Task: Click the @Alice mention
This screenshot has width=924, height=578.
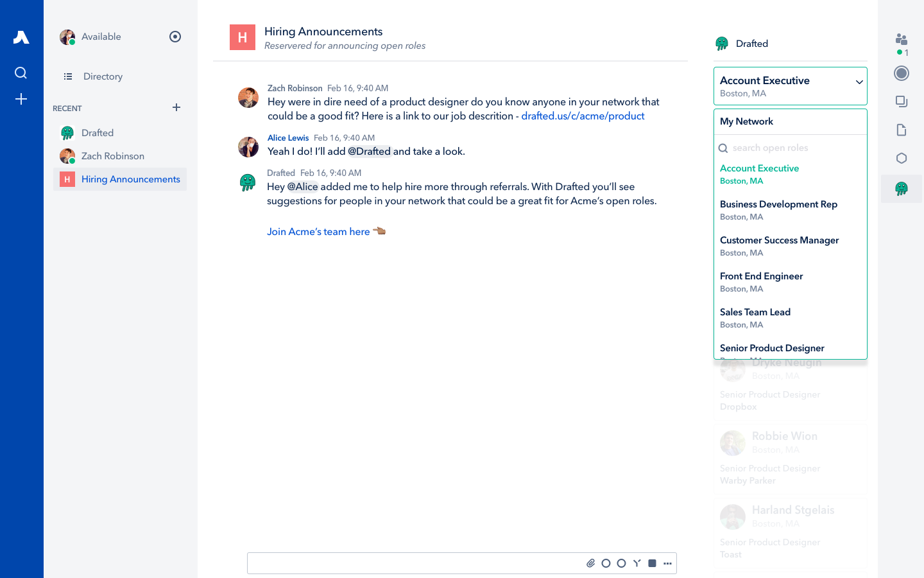Action: click(x=302, y=187)
